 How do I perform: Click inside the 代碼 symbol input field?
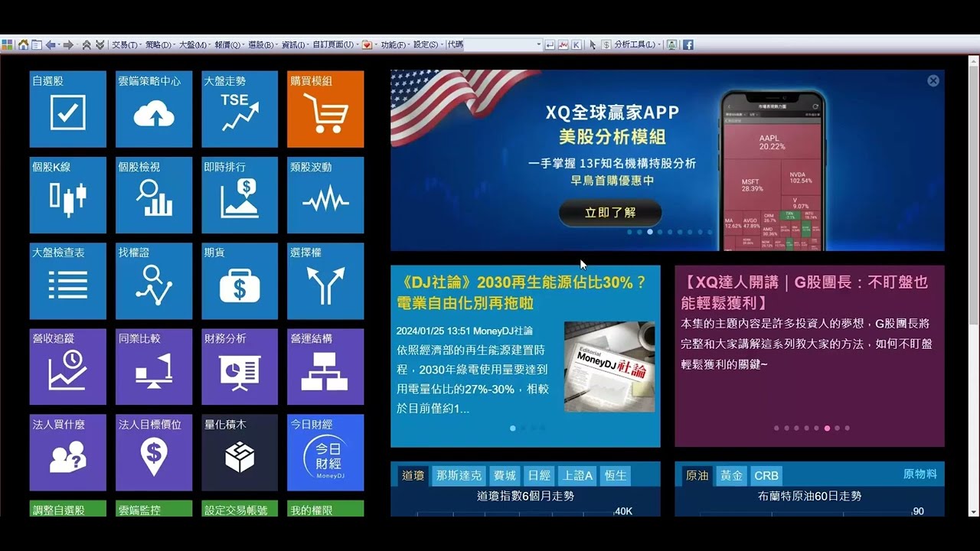[499, 45]
